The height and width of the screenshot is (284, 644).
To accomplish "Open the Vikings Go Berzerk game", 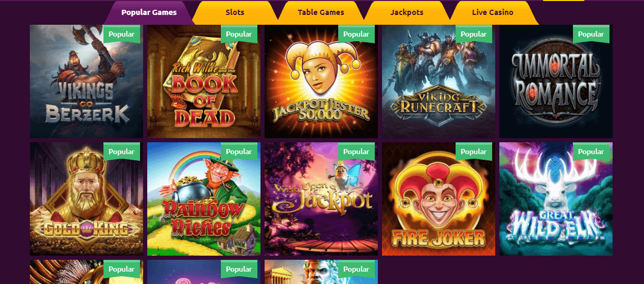I will coord(86,81).
